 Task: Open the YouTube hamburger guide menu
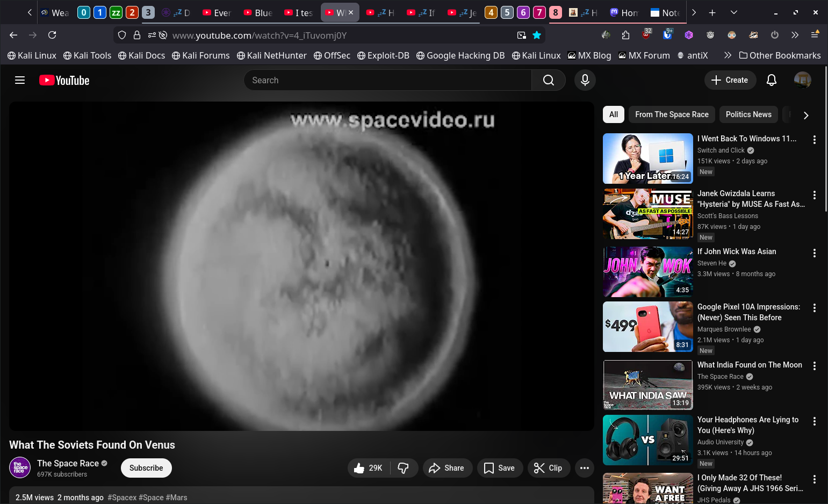pos(20,80)
